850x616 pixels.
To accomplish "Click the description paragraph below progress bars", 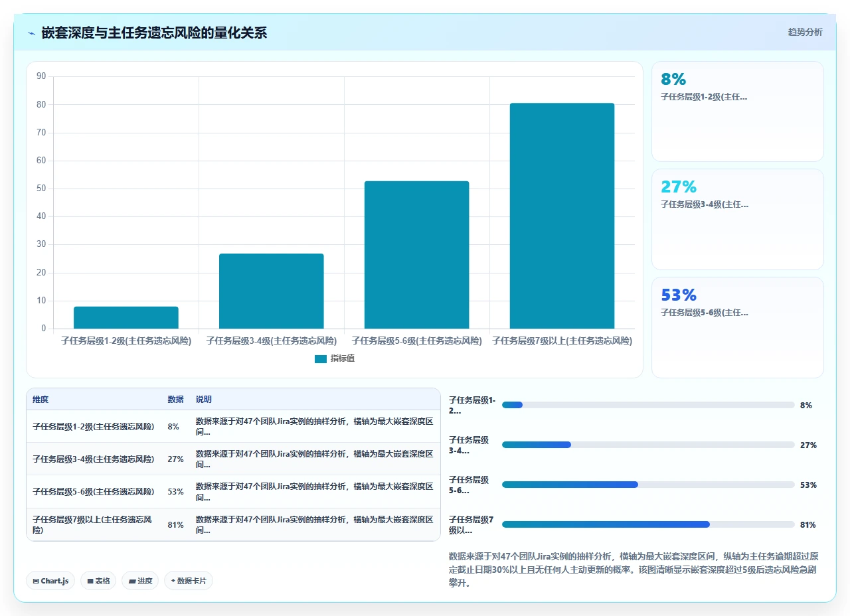I will tap(632, 570).
